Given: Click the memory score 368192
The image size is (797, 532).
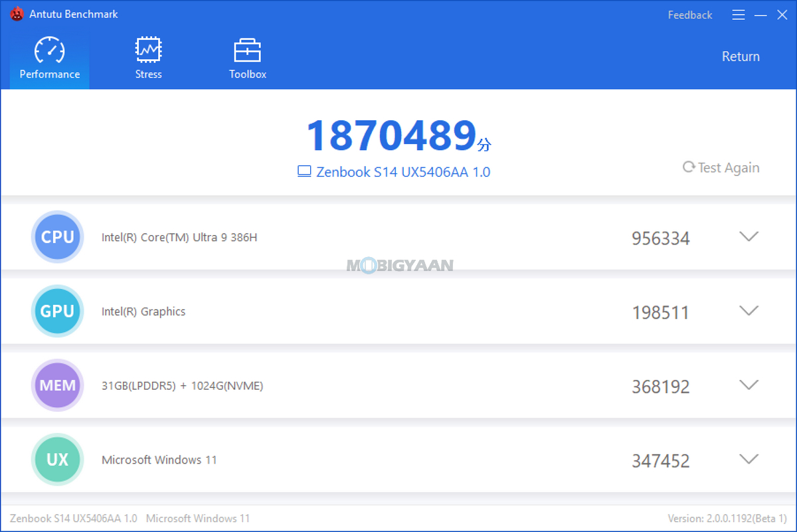Looking at the screenshot, I should 661,387.
